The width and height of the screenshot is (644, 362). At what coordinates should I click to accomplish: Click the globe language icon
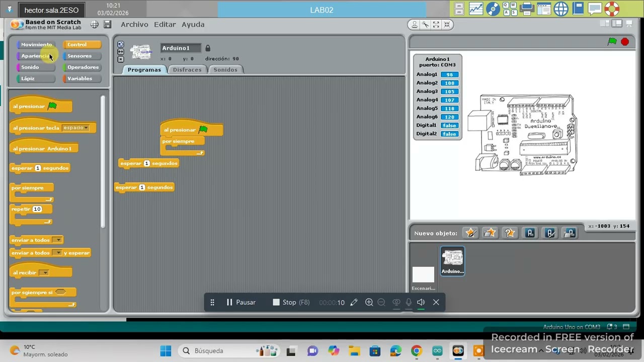pyautogui.click(x=95, y=24)
